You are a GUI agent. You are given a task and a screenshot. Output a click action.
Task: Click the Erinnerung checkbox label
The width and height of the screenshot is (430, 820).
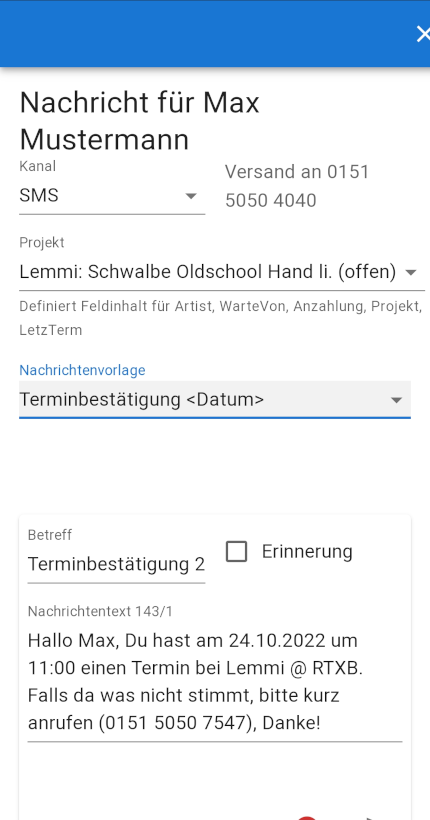307,552
